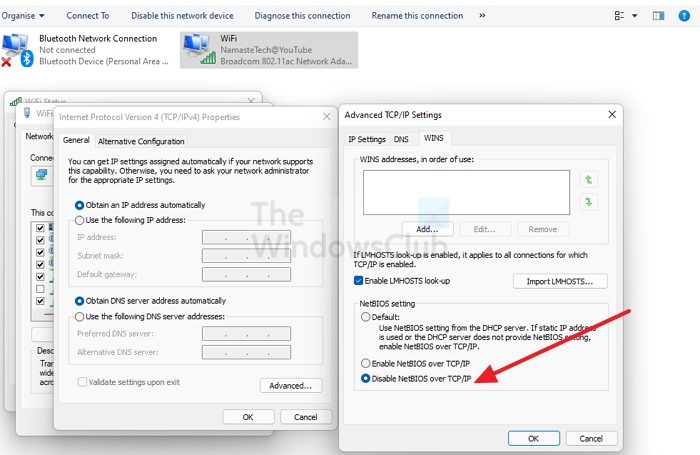Click Diagnose this connection
700x455 pixels.
pos(302,16)
